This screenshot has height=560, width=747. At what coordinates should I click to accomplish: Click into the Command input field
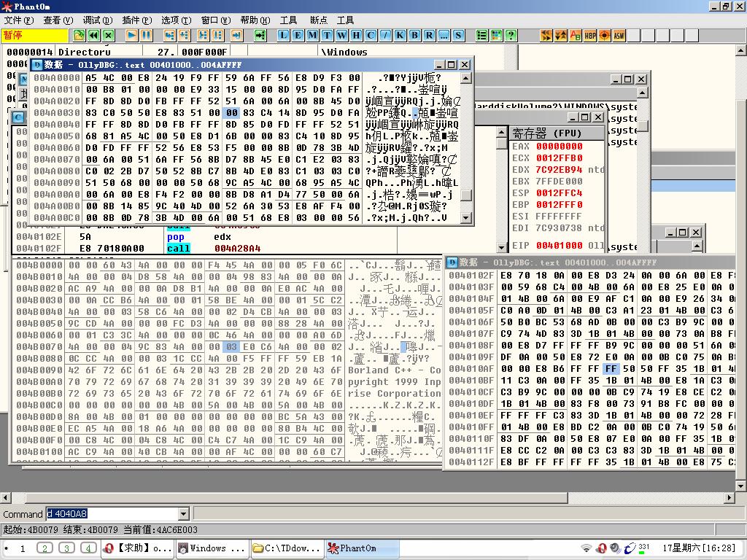[x=112, y=514]
